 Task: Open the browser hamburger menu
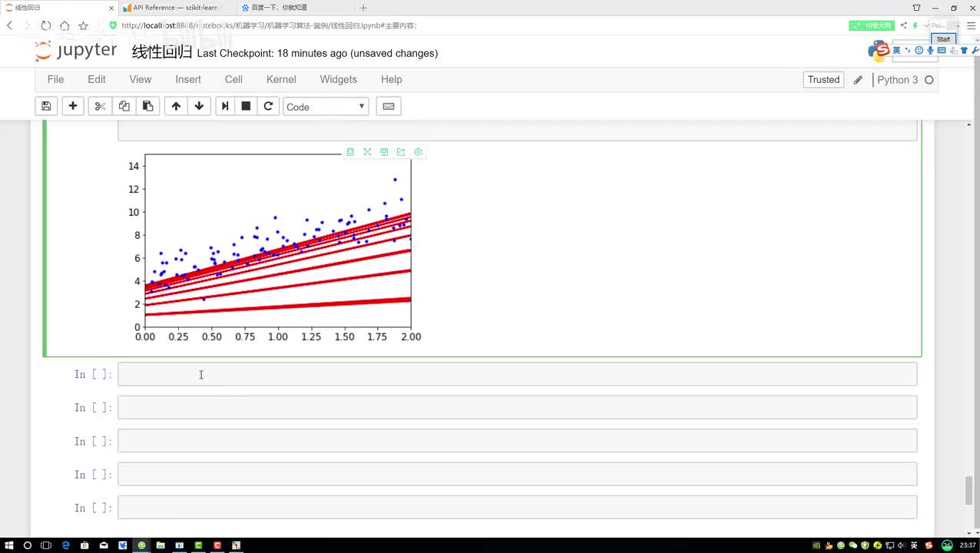click(971, 25)
